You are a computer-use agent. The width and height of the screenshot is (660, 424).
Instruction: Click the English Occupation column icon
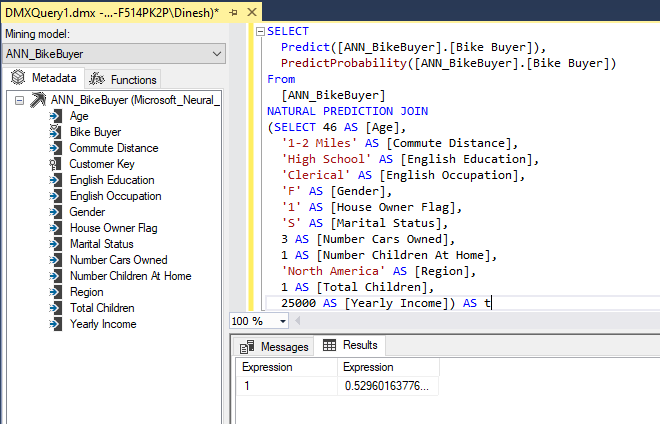(x=55, y=196)
